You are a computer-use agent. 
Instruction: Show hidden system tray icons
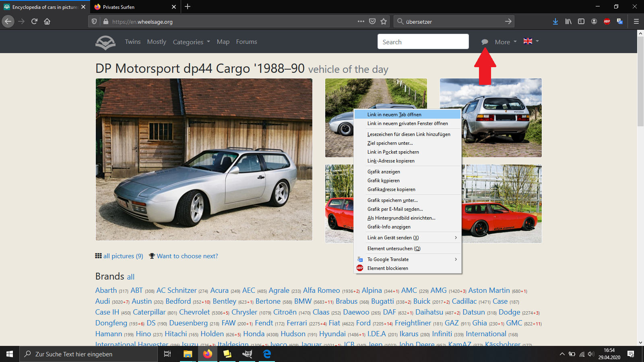click(x=562, y=354)
